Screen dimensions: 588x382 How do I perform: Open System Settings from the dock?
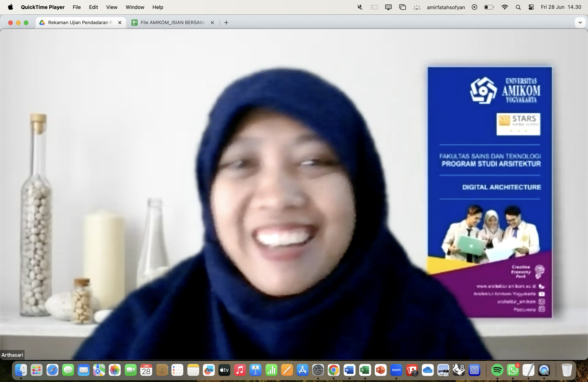(318, 370)
